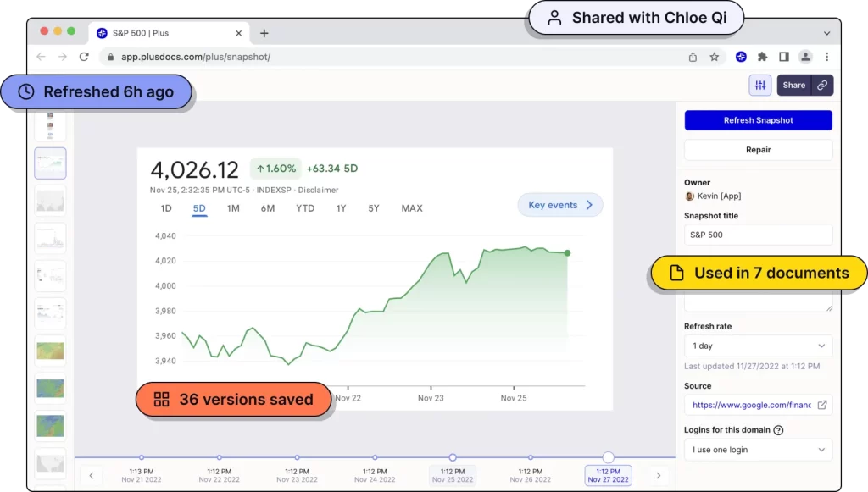Open the snapshot settings sliders icon

click(760, 85)
